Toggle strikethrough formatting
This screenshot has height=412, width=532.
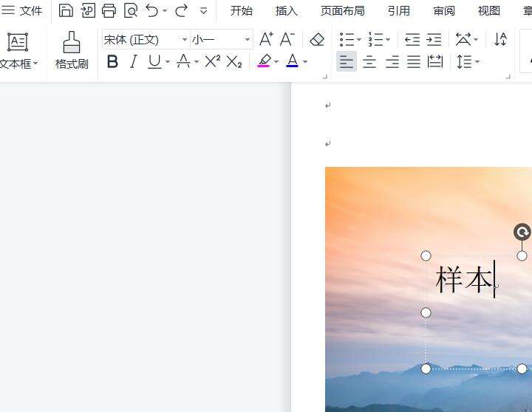click(x=183, y=62)
